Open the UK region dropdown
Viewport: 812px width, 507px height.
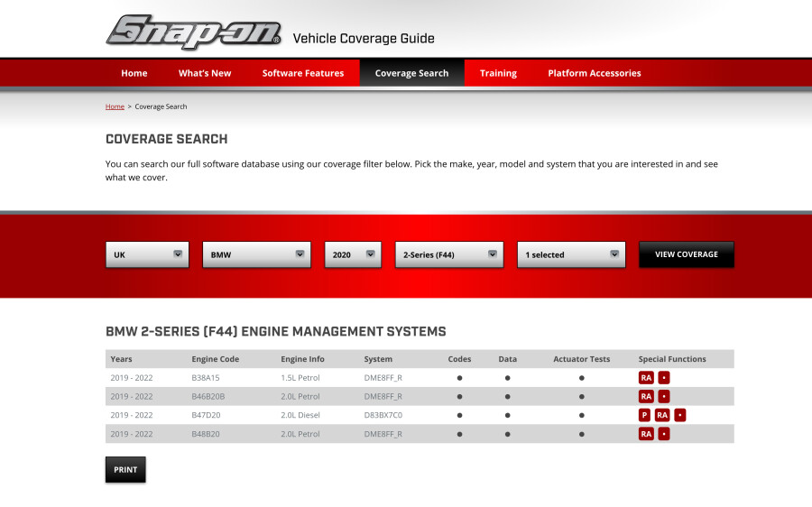click(147, 254)
